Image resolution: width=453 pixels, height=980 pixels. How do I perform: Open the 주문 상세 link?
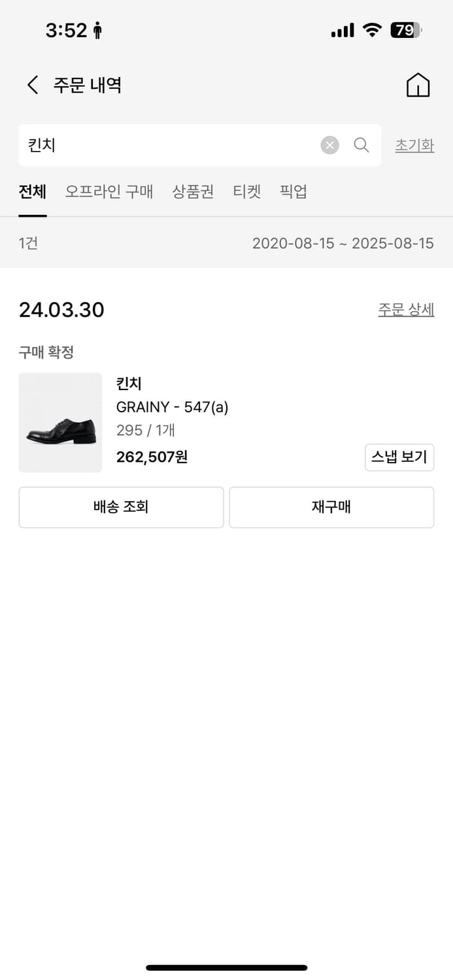[x=406, y=309]
